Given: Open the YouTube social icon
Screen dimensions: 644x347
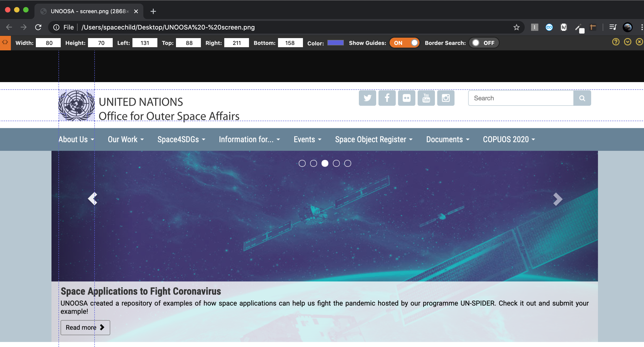Looking at the screenshot, I should pos(426,98).
